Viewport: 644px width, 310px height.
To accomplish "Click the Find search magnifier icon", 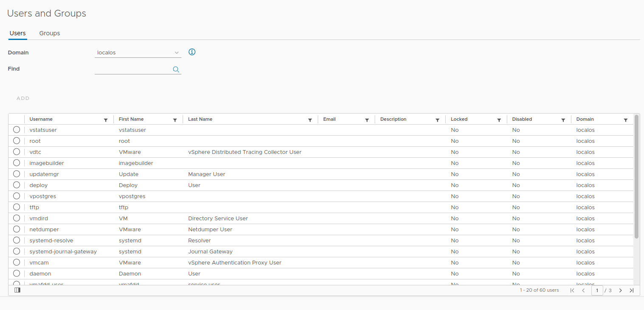I will [176, 70].
